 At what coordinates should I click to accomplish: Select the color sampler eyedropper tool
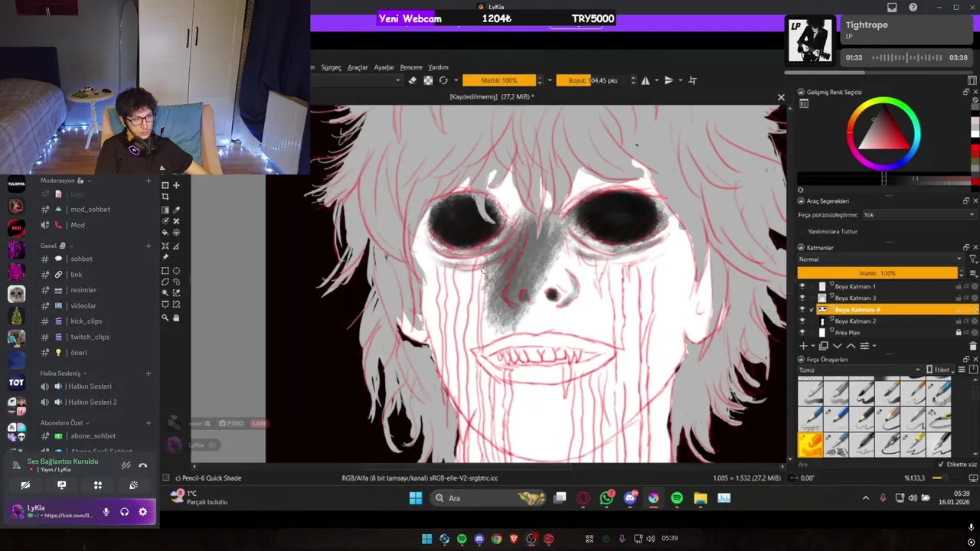(x=176, y=210)
